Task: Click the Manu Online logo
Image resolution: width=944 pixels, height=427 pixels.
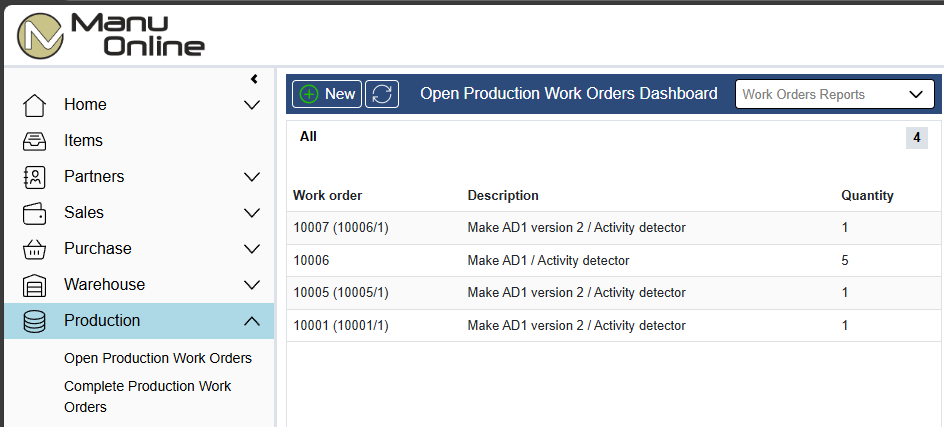Action: (111, 35)
